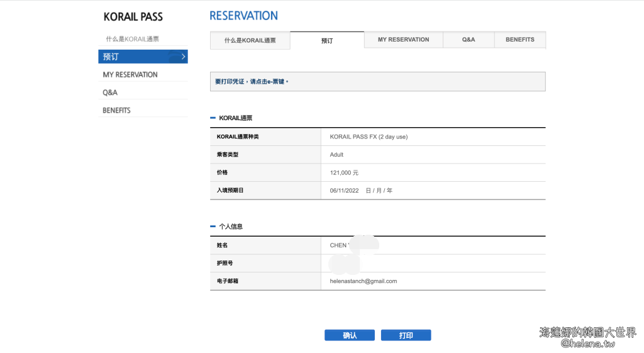Screen dimensions: 644x353
Task: Click the helenastanch@gmail.com email value
Action: click(363, 281)
